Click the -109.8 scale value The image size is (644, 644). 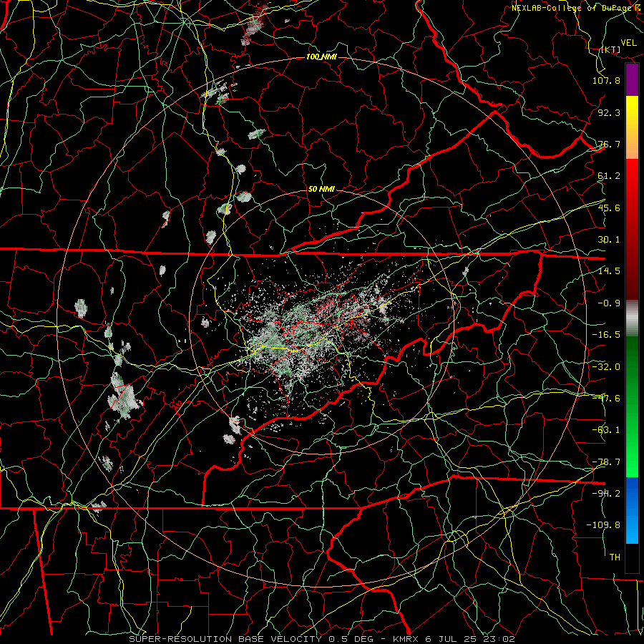click(603, 525)
